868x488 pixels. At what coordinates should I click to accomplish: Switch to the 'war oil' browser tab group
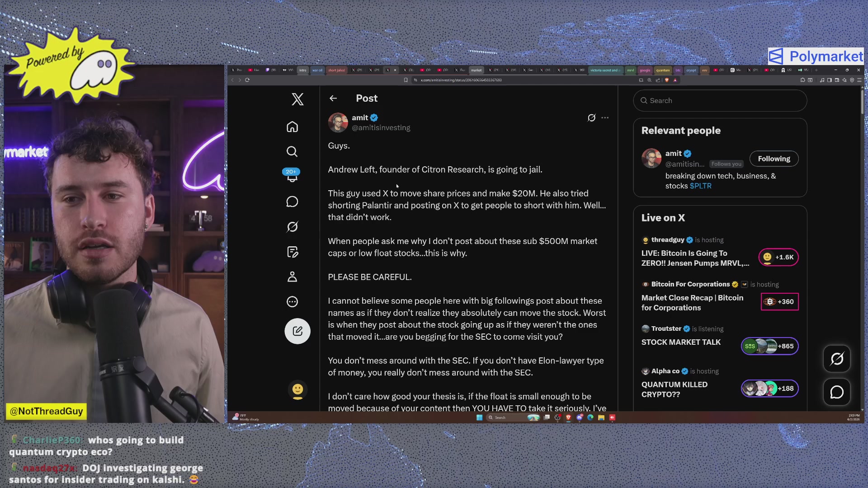[x=317, y=70]
